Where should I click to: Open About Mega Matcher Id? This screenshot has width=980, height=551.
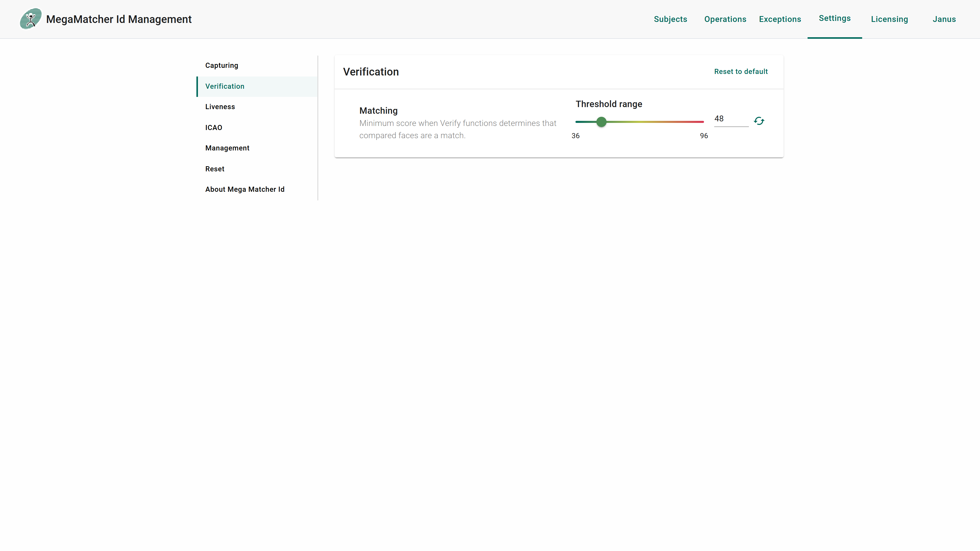click(x=257, y=189)
